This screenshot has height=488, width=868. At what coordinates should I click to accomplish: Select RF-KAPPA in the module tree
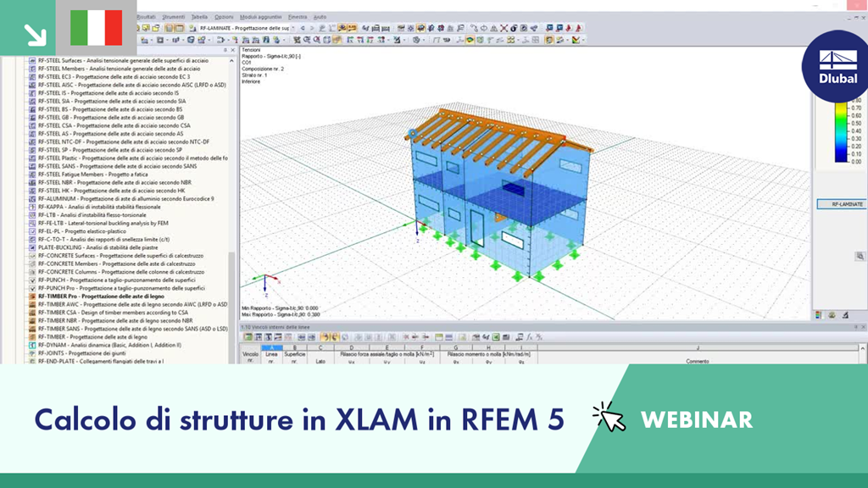[99, 207]
